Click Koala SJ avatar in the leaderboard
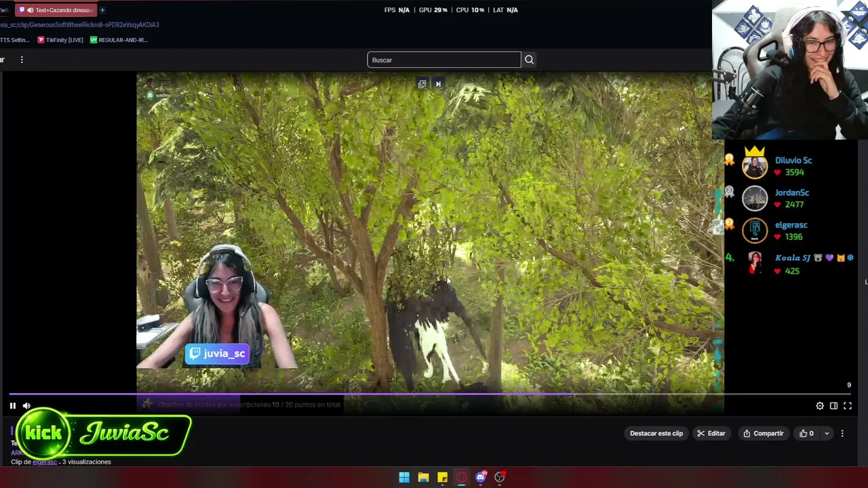868x488 pixels. click(755, 263)
